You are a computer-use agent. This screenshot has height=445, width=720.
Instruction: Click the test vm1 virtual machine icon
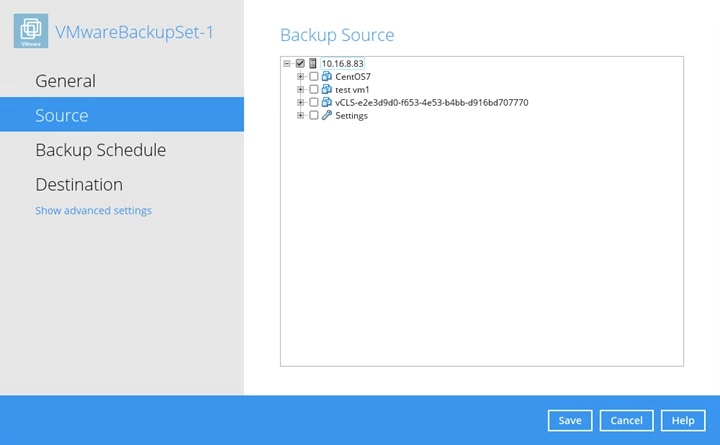click(x=326, y=89)
